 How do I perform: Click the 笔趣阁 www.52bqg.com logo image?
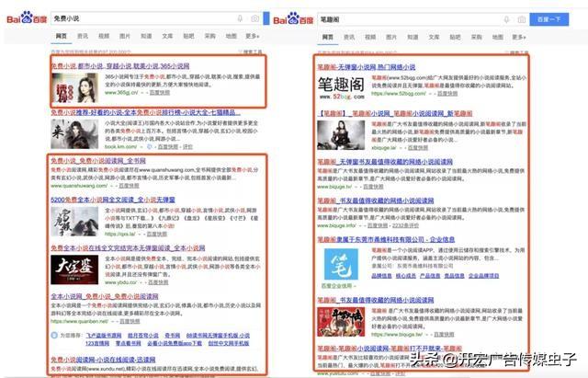click(341, 87)
